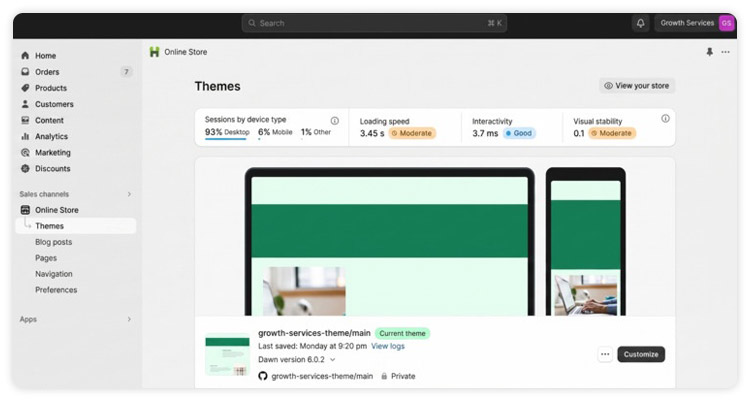
Task: Click the Discounts badge icon
Action: (25, 168)
